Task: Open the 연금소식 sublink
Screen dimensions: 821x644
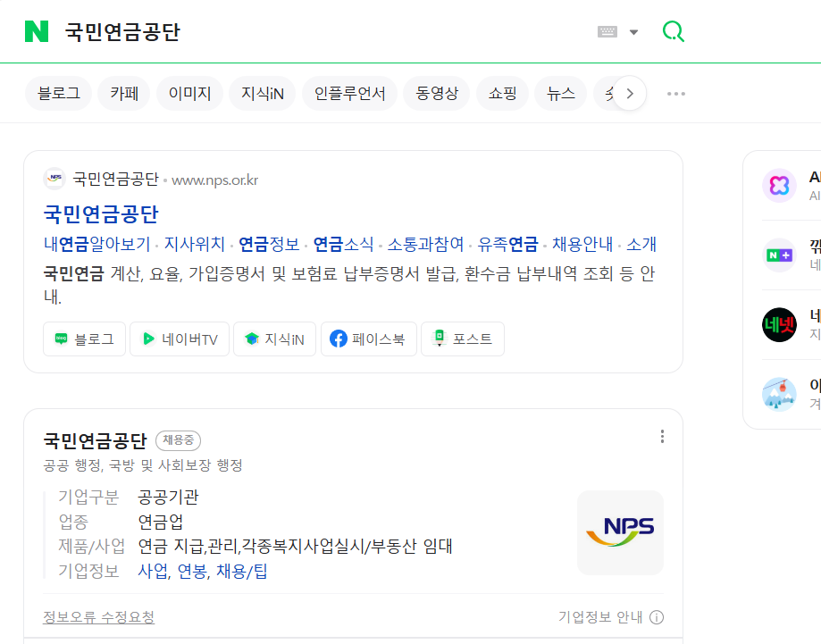Action: pyautogui.click(x=343, y=244)
